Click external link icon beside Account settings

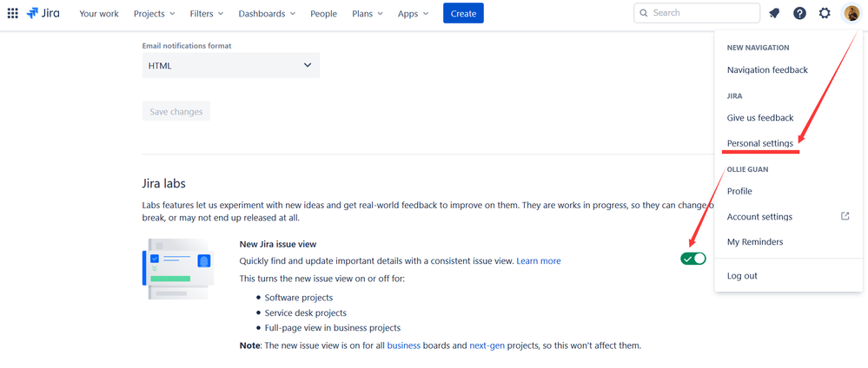[x=845, y=216]
